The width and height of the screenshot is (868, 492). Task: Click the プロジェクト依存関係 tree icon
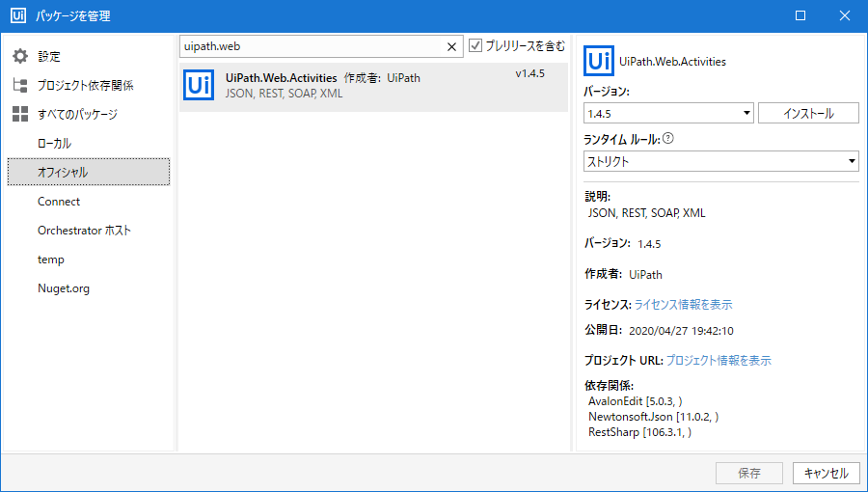(x=20, y=85)
